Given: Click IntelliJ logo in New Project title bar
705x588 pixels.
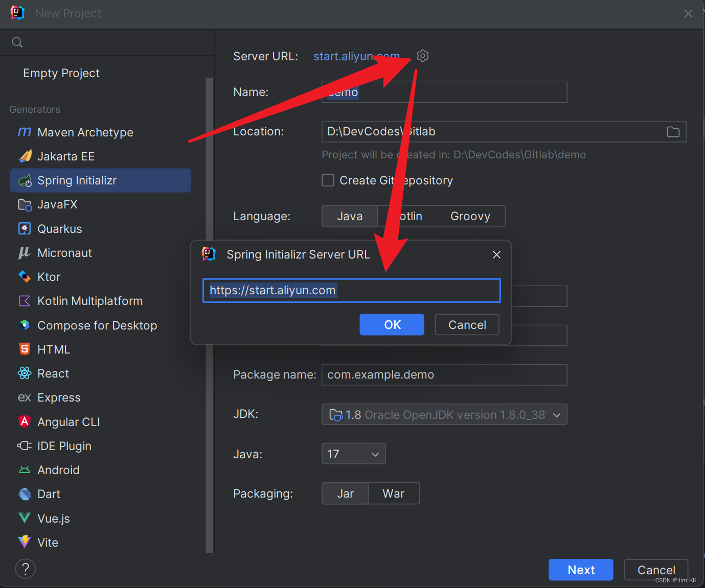Looking at the screenshot, I should 17,13.
